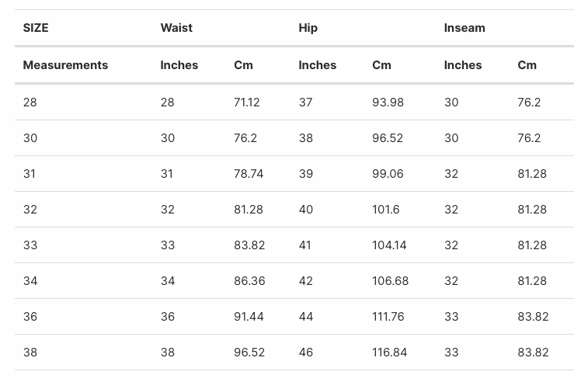The image size is (588, 382).
Task: Select the 99.06 hip centimeter value
Action: click(388, 174)
